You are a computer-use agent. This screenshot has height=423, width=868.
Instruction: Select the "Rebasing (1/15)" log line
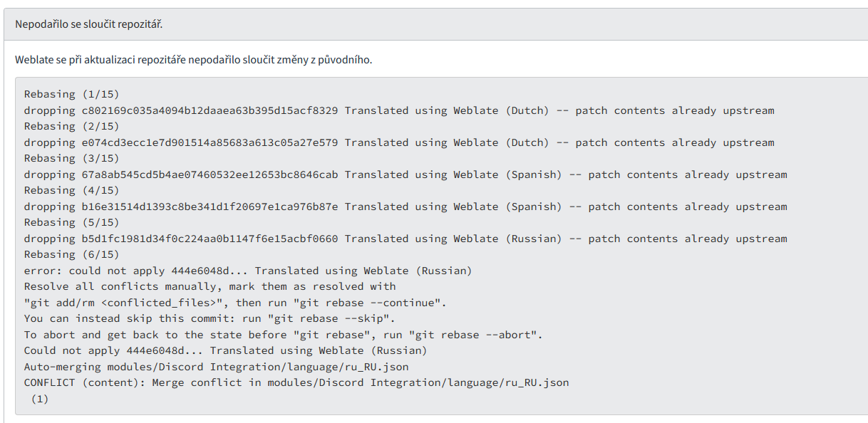pos(71,94)
